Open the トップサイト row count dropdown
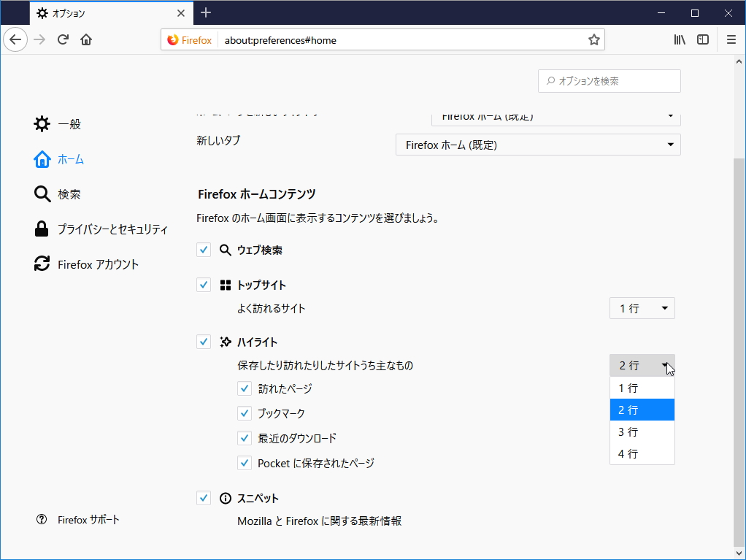Image resolution: width=746 pixels, height=560 pixels. [x=642, y=308]
